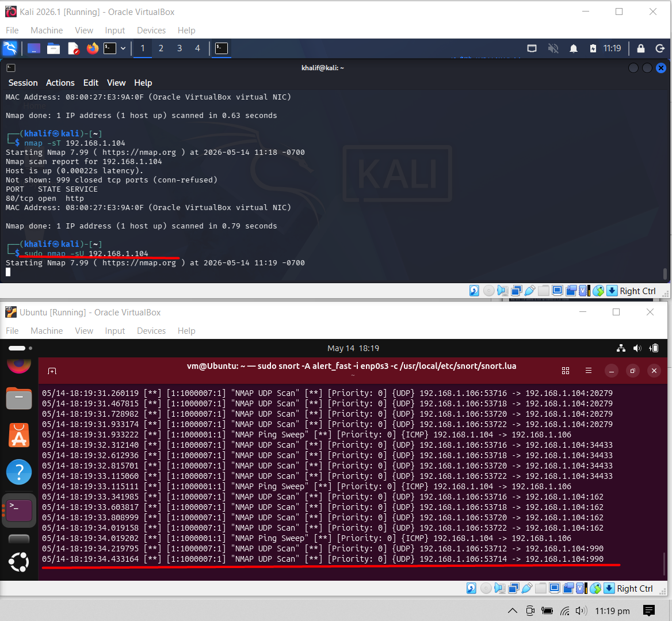This screenshot has height=621, width=672.
Task: Switch to Kali workspace 1
Action: tap(142, 48)
